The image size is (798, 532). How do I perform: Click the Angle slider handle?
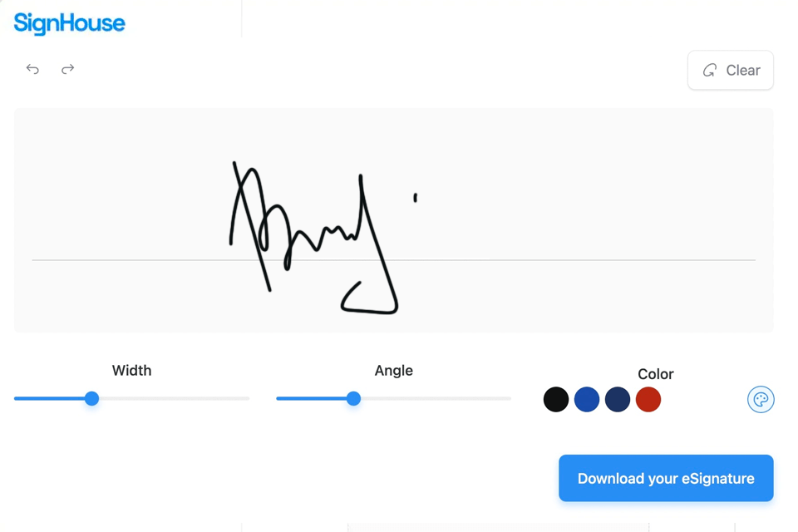pyautogui.click(x=353, y=399)
